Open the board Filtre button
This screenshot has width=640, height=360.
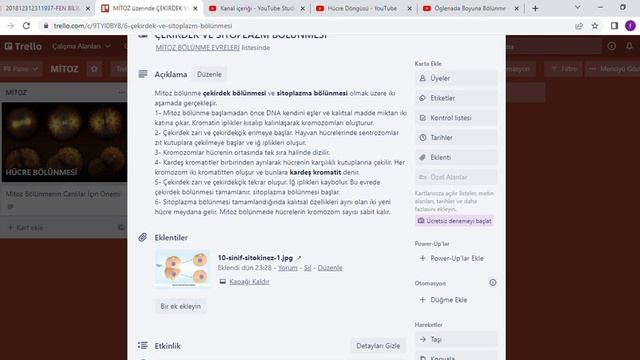click(563, 69)
